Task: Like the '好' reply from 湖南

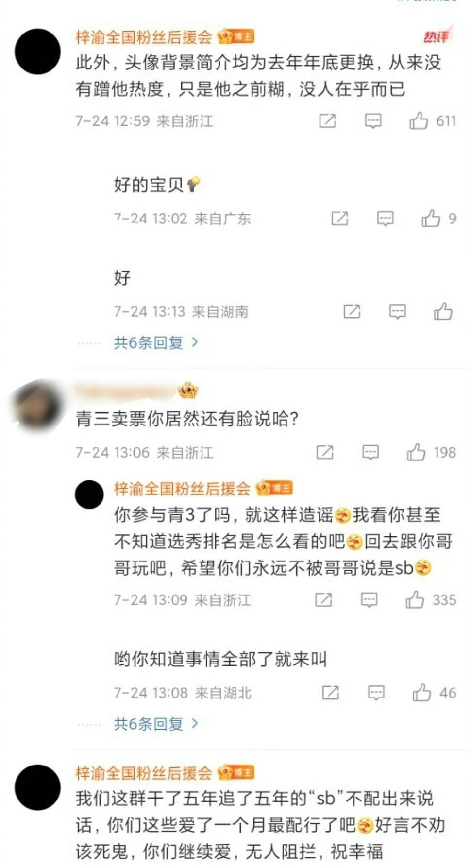Action: point(443,311)
